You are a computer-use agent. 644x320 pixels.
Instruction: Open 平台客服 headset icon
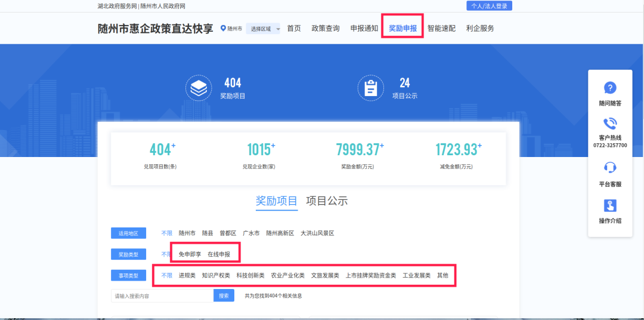coord(610,168)
